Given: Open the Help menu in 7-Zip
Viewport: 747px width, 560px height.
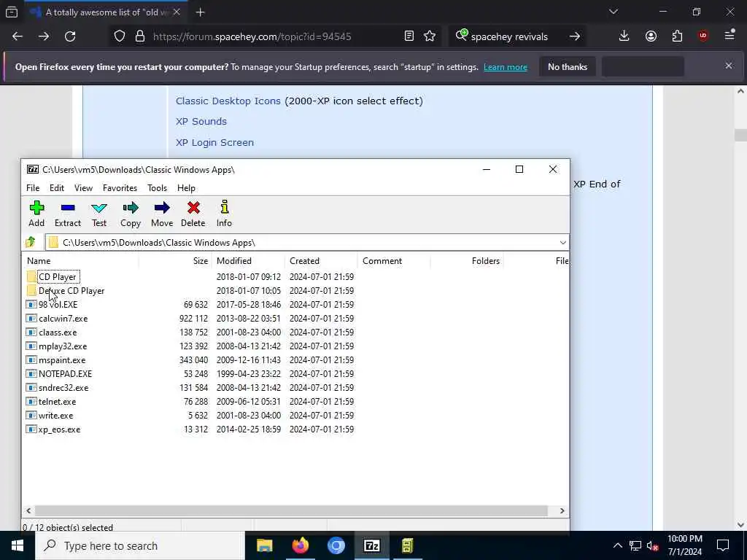Looking at the screenshot, I should point(186,188).
